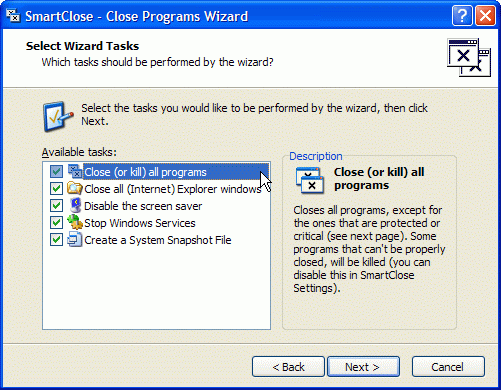The width and height of the screenshot is (501, 390).
Task: Click the wizard header windows logo
Action: pos(469,57)
